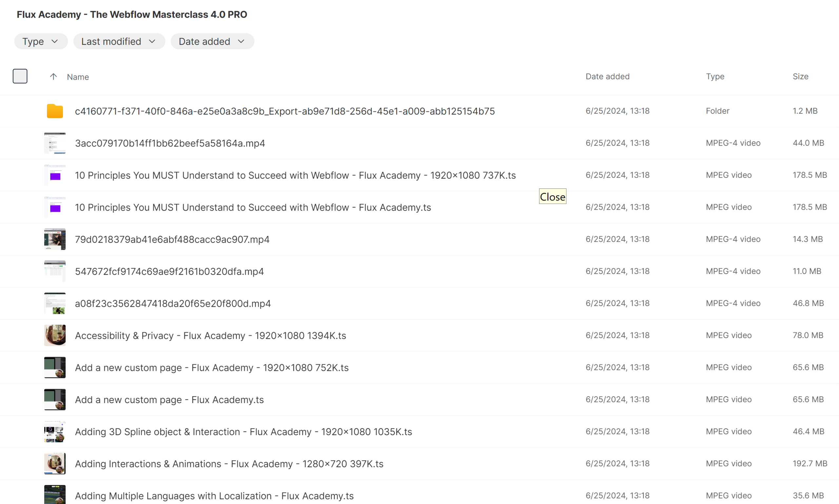Click thumbnail of Adding 3D Spline object video

pyautogui.click(x=55, y=431)
